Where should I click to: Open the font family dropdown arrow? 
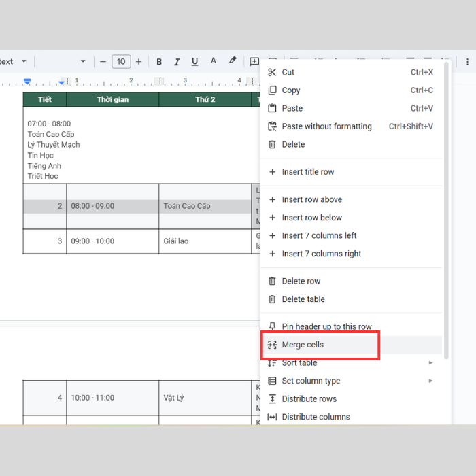[83, 61]
